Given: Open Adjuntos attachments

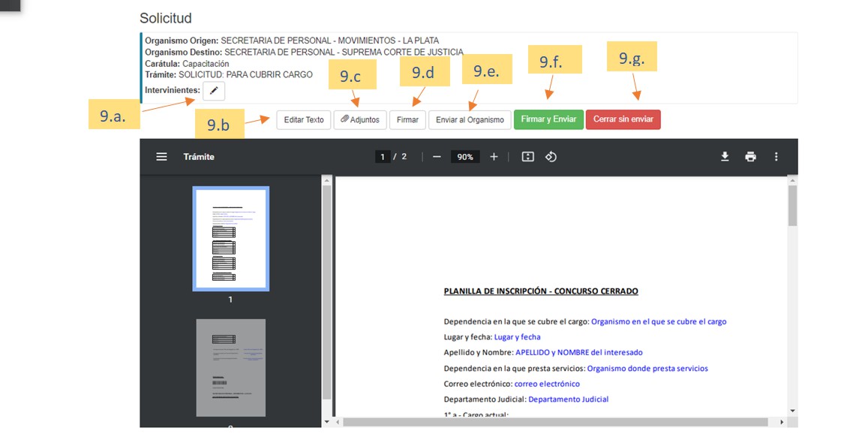Looking at the screenshot, I should click(360, 120).
